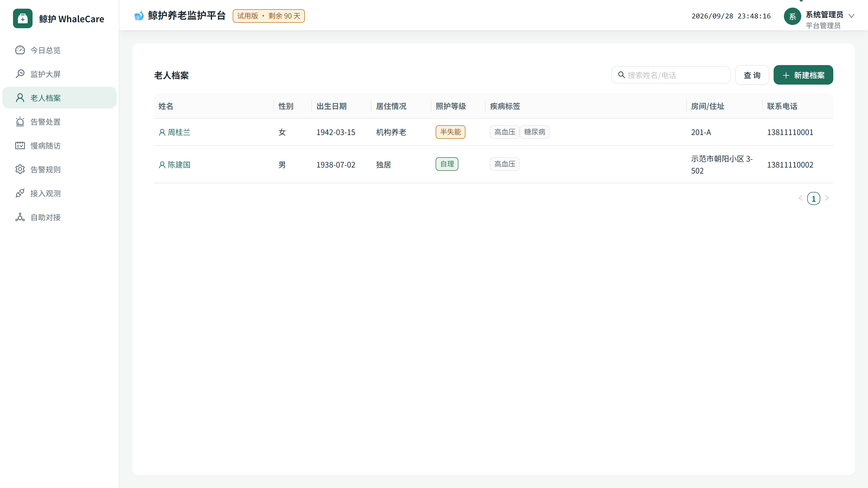
Task: Open the 今日总览 menu item
Action: click(59, 50)
